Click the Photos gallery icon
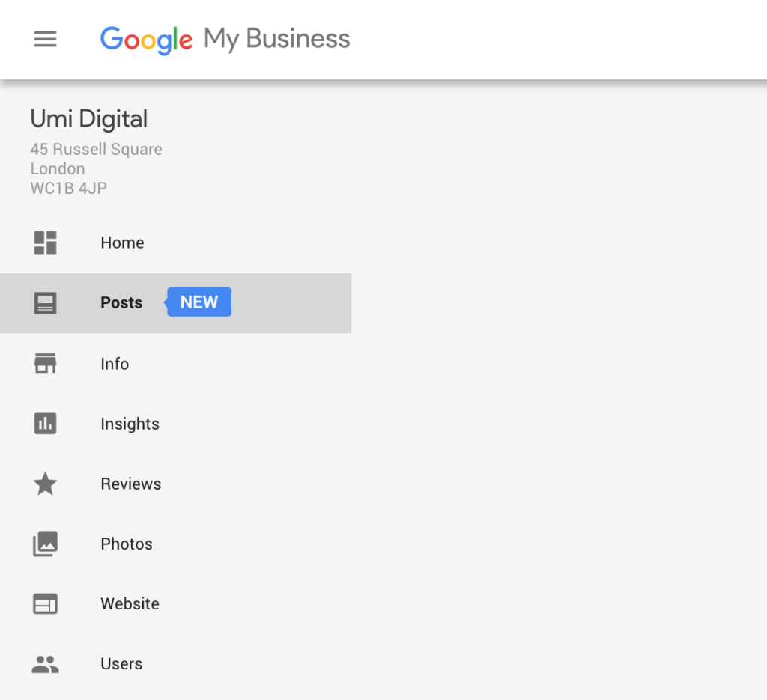 [x=46, y=544]
